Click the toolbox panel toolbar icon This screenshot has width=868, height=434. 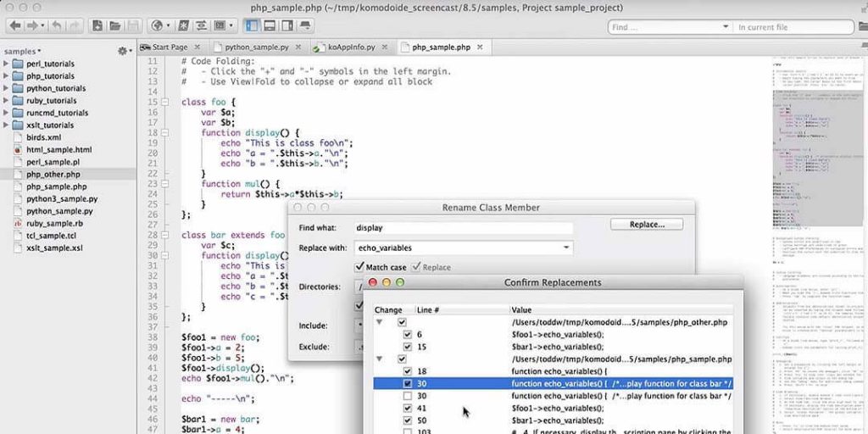point(220,25)
